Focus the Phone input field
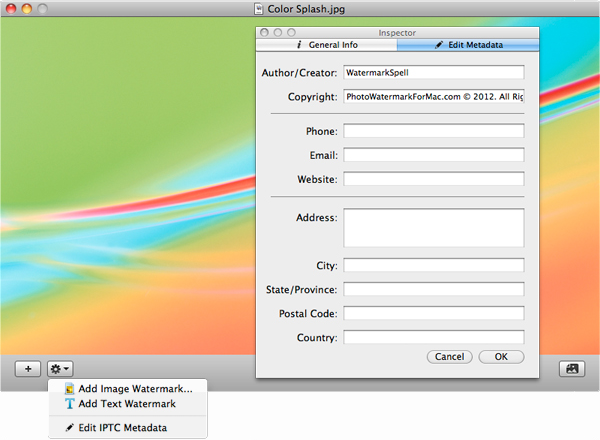The image size is (600, 440). 434,131
